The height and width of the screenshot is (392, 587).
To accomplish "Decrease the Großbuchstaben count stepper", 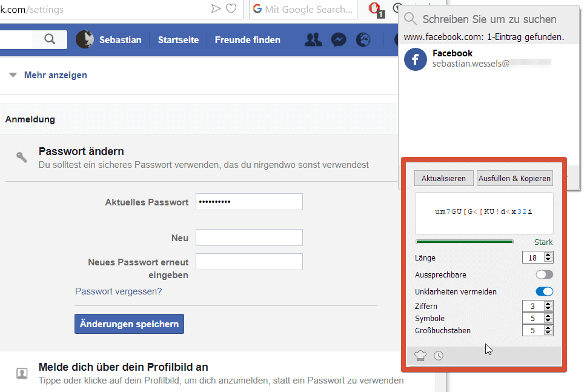I will click(548, 333).
